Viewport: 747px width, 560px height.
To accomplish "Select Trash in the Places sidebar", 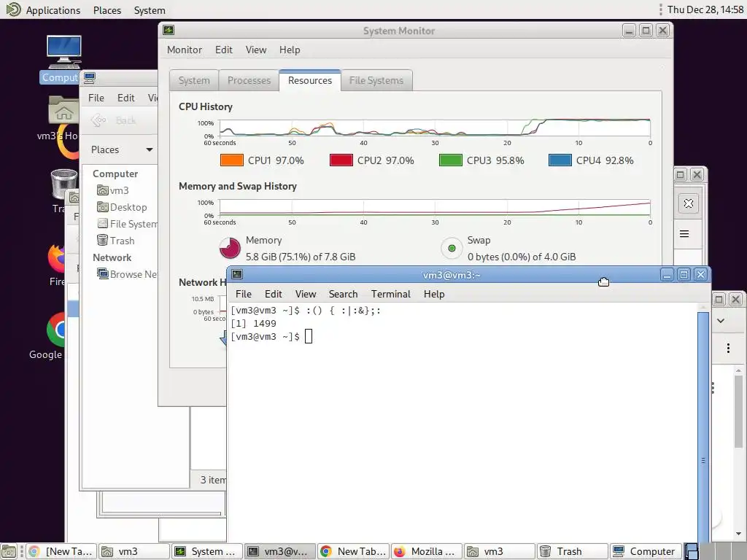I will tap(116, 241).
